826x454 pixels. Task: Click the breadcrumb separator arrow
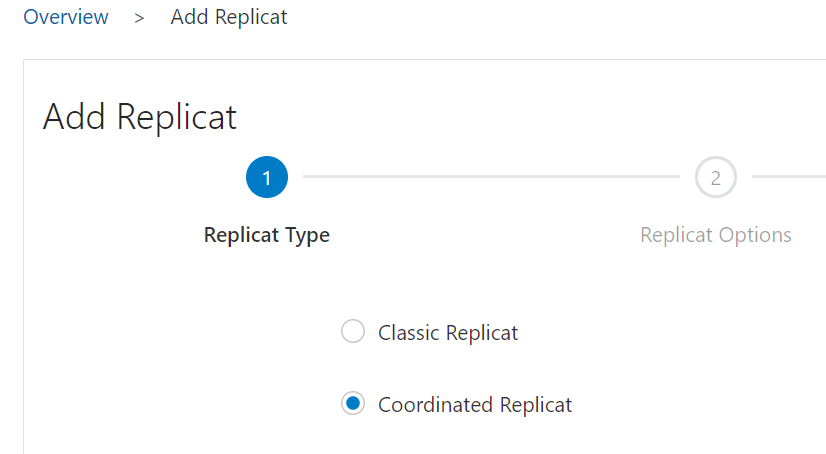coord(140,18)
